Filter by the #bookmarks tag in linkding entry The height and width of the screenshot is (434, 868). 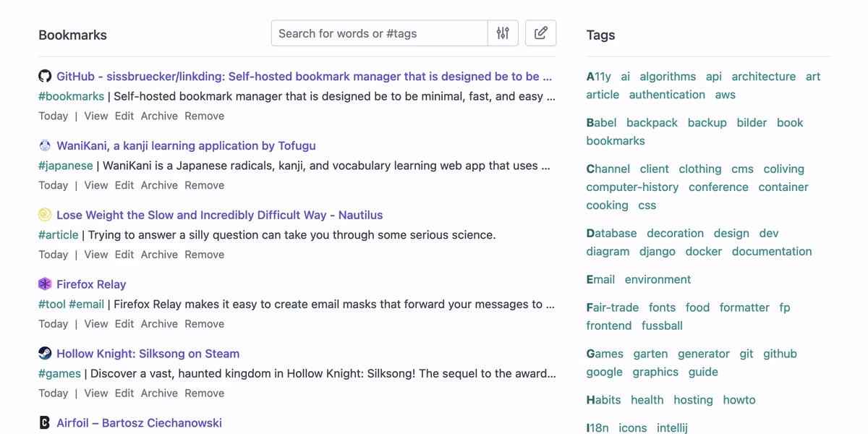71,96
